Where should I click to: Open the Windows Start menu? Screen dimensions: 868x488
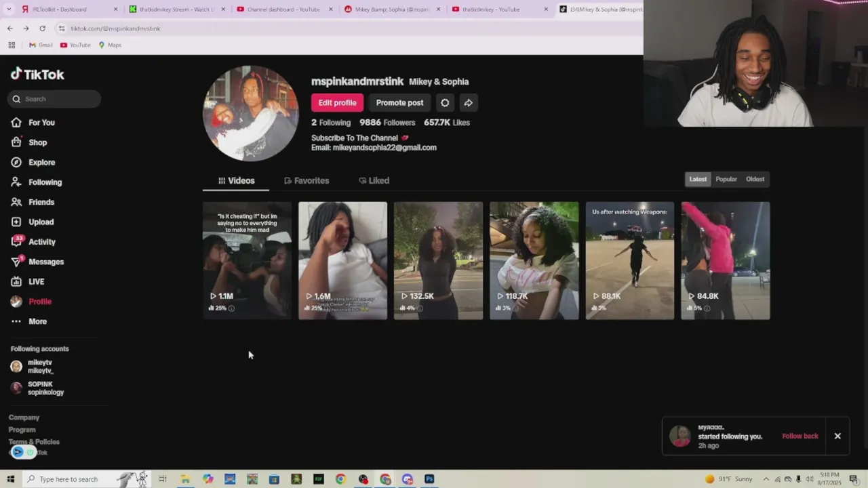pyautogui.click(x=10, y=479)
